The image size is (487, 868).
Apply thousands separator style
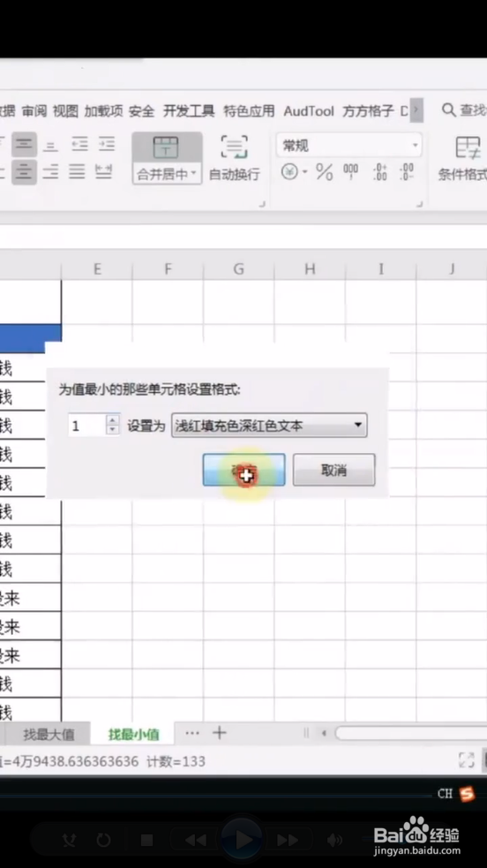tap(350, 172)
